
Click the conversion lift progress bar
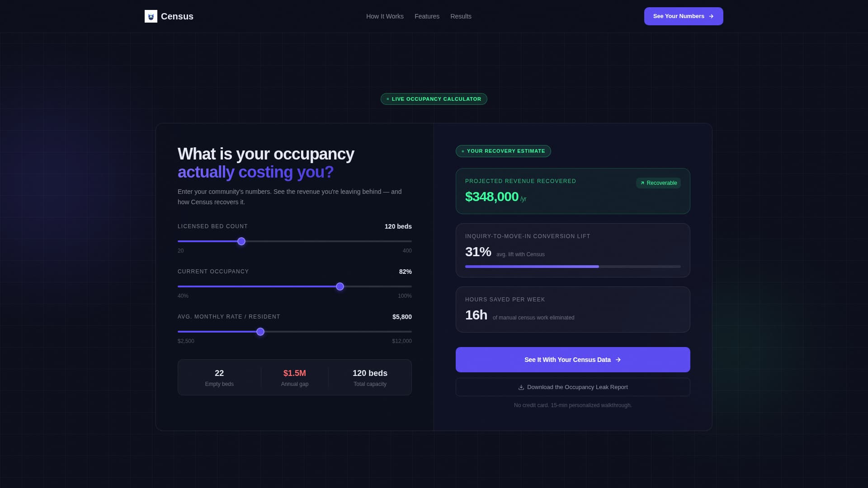click(573, 267)
